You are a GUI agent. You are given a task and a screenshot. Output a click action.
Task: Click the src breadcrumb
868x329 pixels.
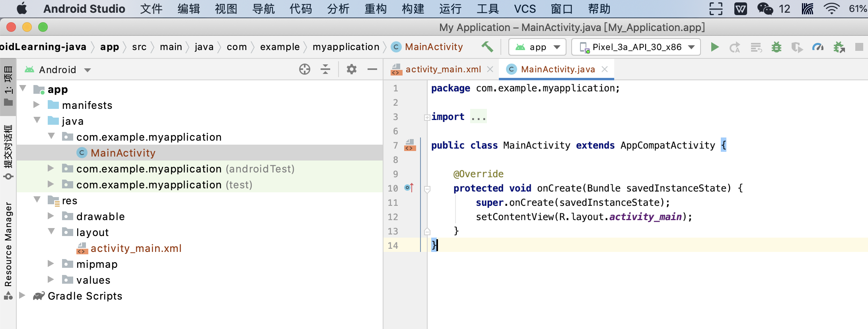pos(139,47)
